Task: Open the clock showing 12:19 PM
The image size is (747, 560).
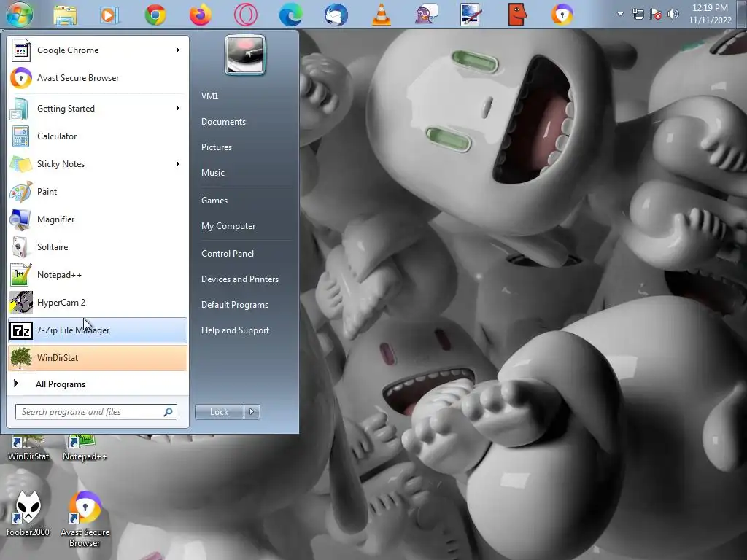Action: click(x=709, y=14)
